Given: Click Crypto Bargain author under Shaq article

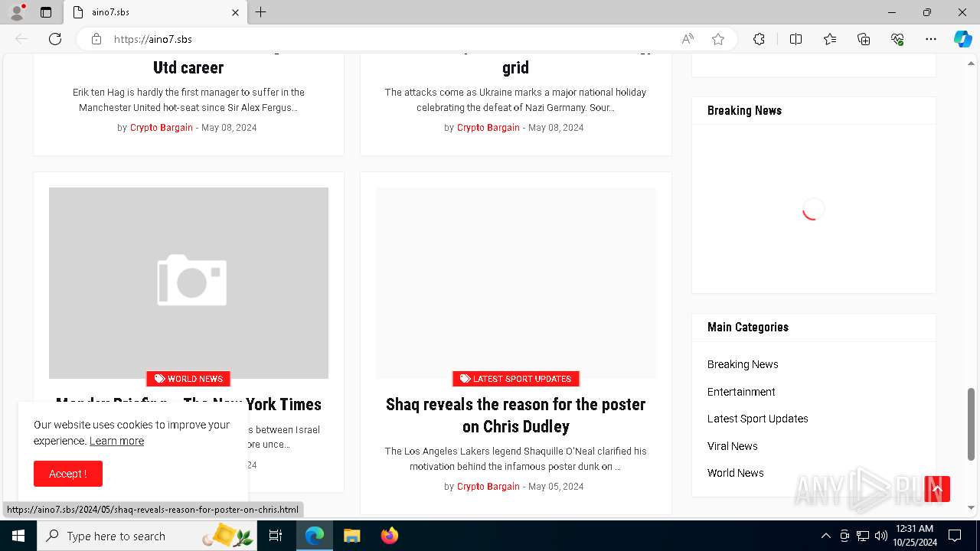Looking at the screenshot, I should pos(488,487).
